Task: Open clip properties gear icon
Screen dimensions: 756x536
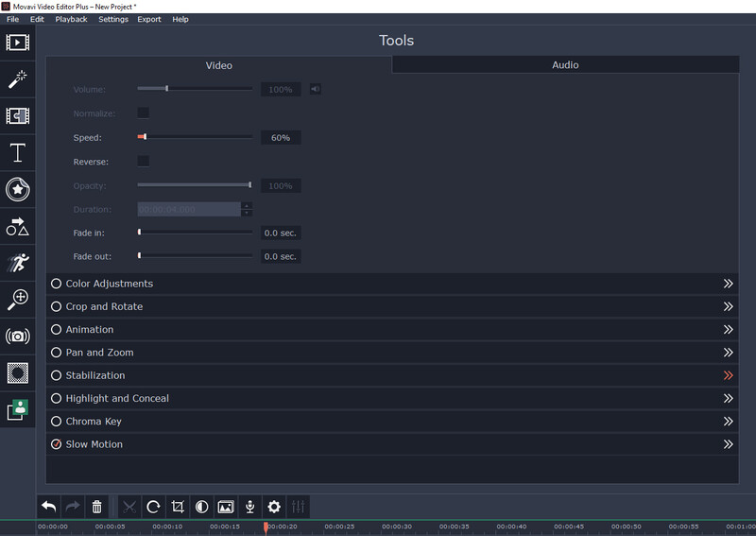Action: pyautogui.click(x=274, y=507)
